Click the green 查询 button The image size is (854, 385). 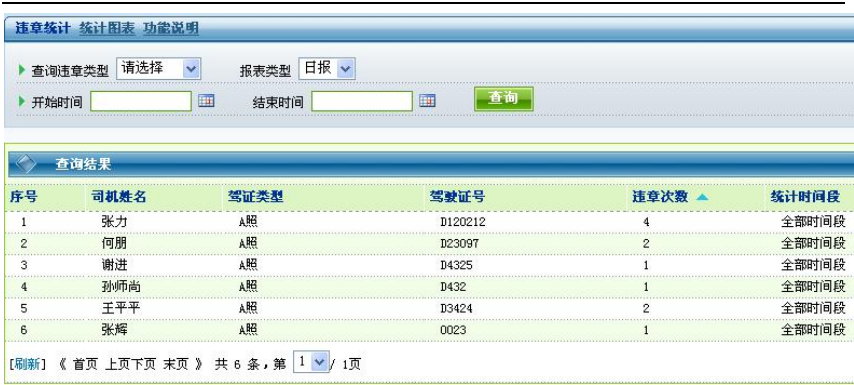(x=503, y=99)
